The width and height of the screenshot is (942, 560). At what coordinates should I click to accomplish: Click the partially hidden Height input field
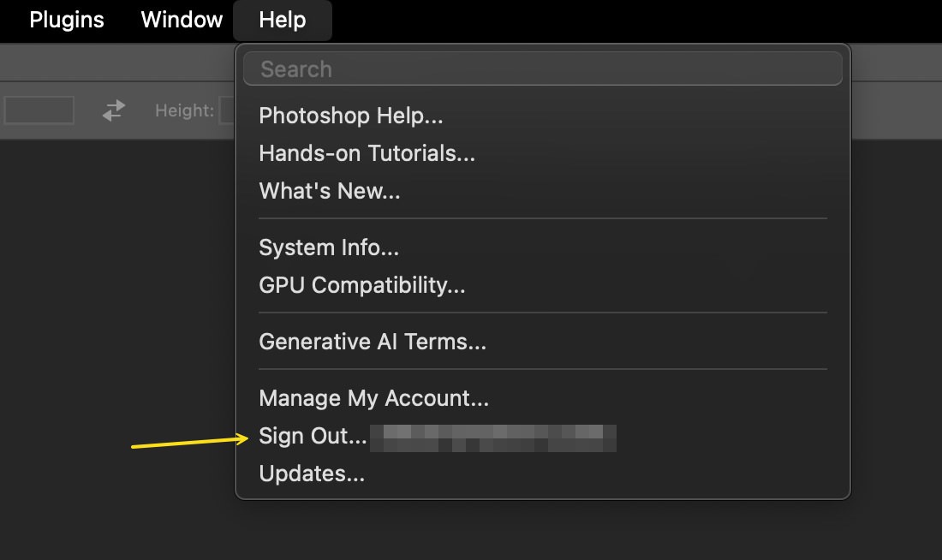(x=227, y=110)
